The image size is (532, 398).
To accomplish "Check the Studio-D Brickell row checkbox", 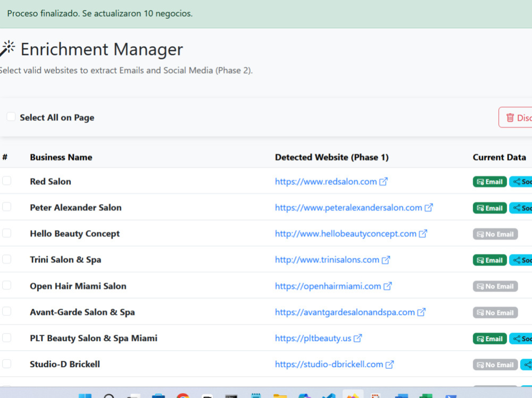I will (x=6, y=364).
